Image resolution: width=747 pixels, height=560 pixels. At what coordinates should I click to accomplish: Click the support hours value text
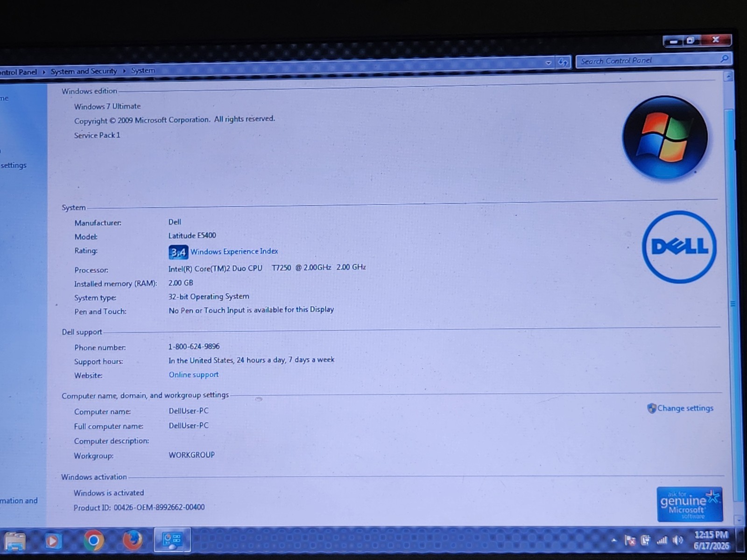click(x=251, y=360)
